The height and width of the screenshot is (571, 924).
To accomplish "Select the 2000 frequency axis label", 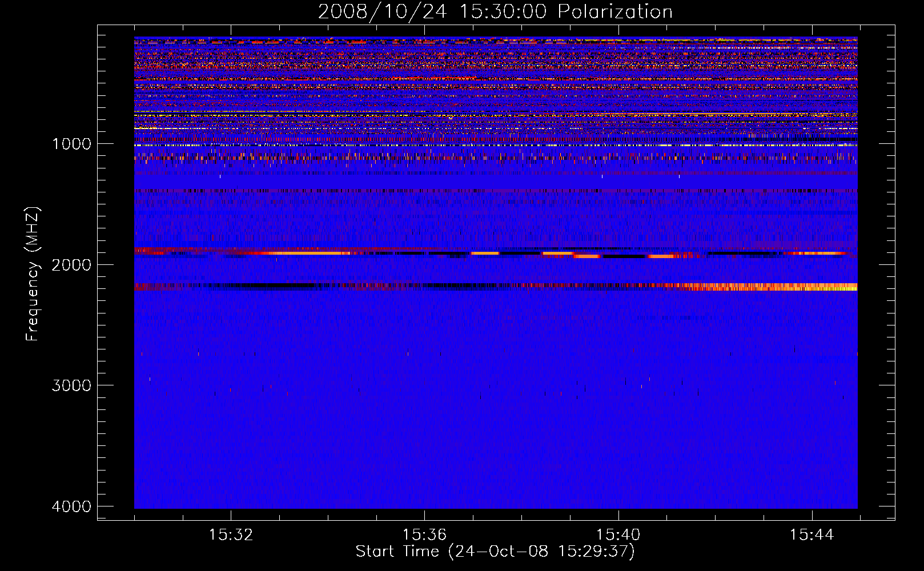I will pyautogui.click(x=71, y=264).
